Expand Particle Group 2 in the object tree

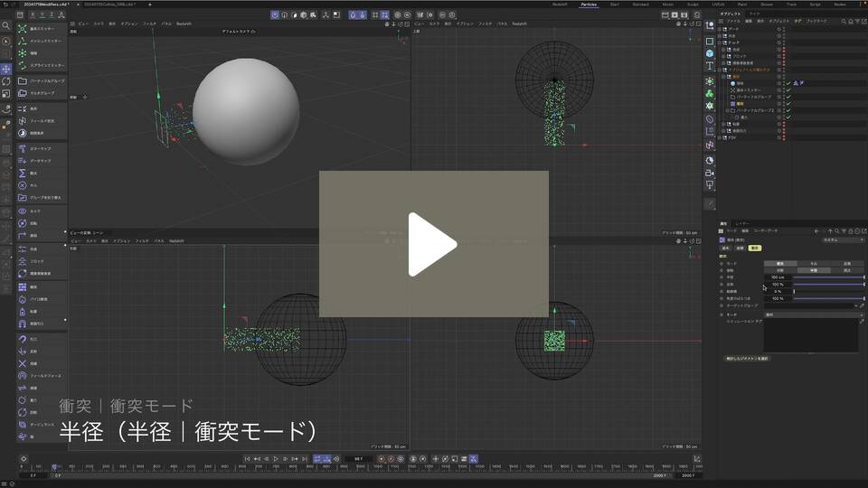(x=726, y=110)
